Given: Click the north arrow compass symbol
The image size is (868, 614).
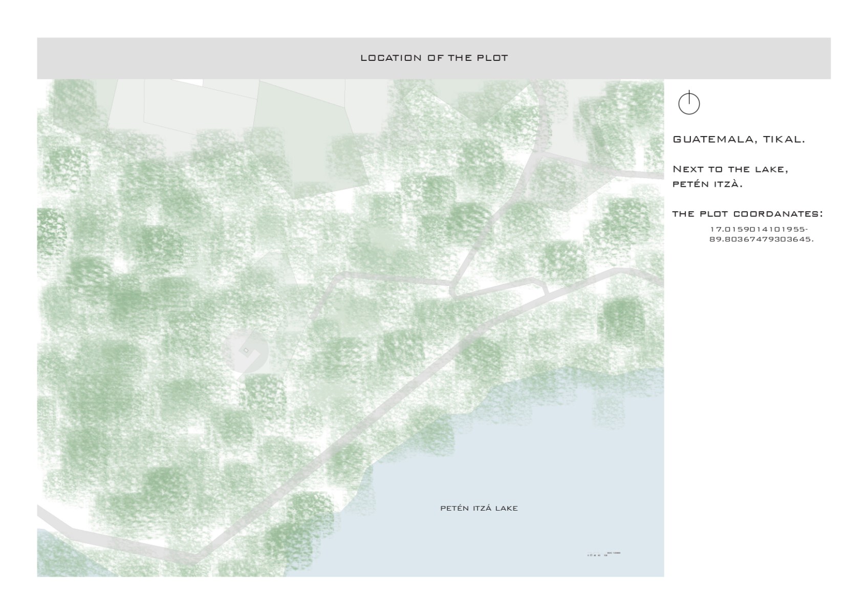Looking at the screenshot, I should (x=689, y=102).
